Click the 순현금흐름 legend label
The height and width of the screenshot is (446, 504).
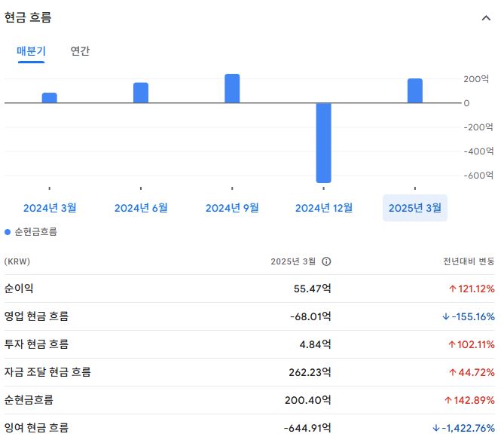[36, 232]
